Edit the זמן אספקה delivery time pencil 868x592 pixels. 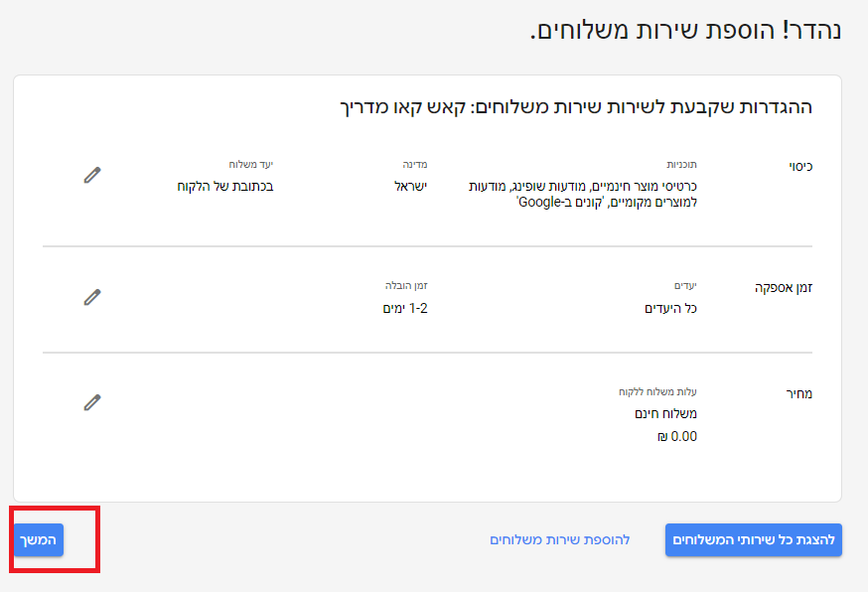tap(92, 297)
